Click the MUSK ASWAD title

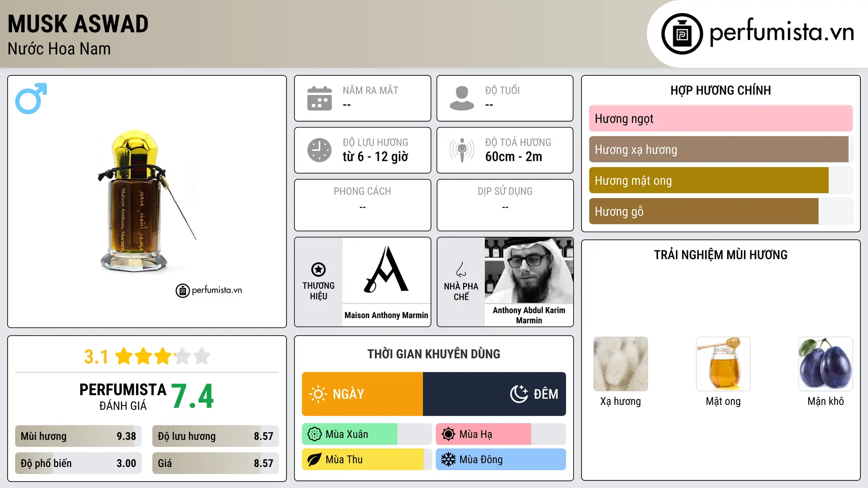click(78, 24)
